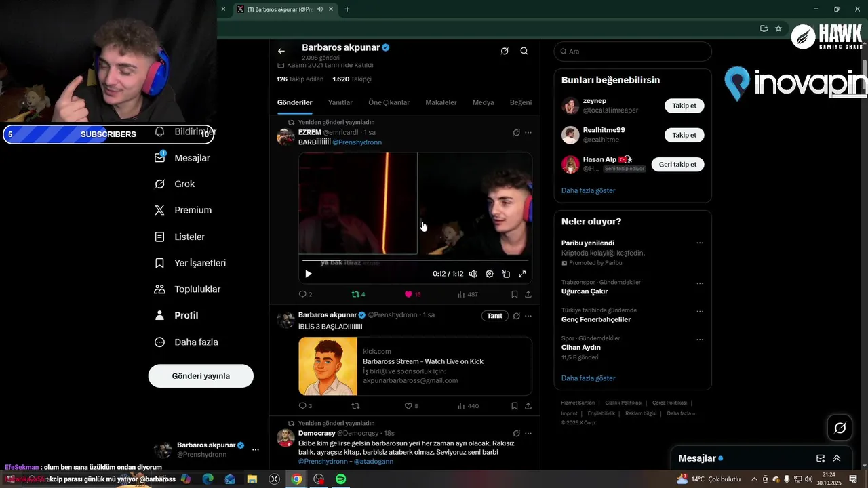
Task: Expand the video to fullscreen
Action: click(522, 274)
